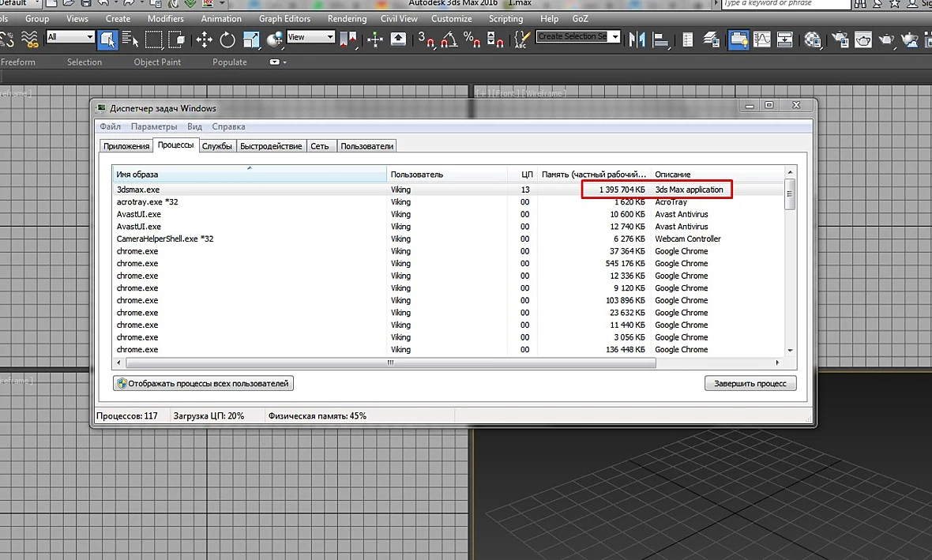Open the Render Setup dialog
The width and height of the screenshot is (932, 560).
(x=840, y=39)
